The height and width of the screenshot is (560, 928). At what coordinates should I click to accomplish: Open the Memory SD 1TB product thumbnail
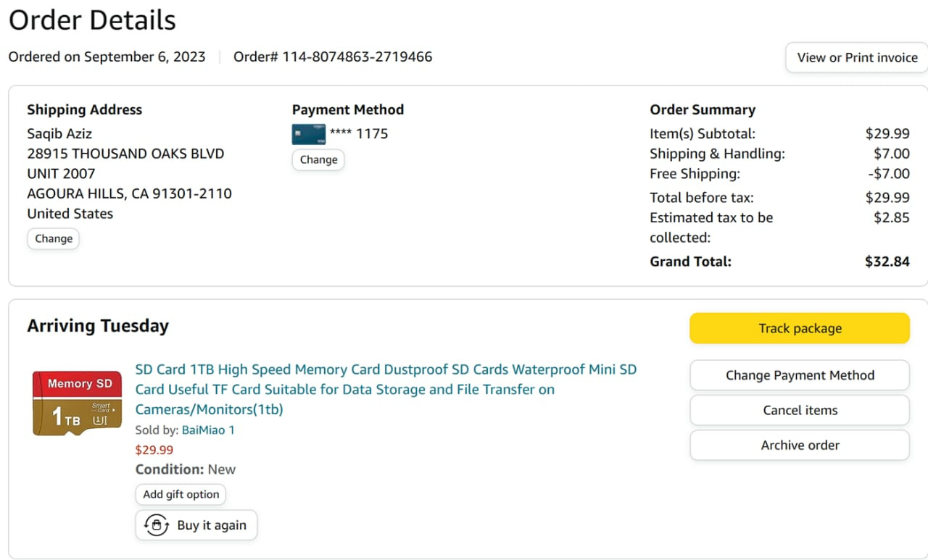click(x=77, y=403)
